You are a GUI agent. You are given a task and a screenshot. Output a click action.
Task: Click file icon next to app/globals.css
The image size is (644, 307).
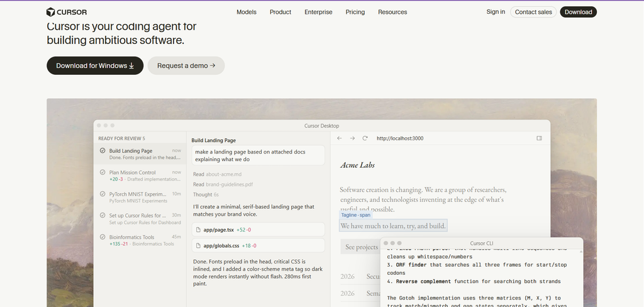click(x=198, y=246)
